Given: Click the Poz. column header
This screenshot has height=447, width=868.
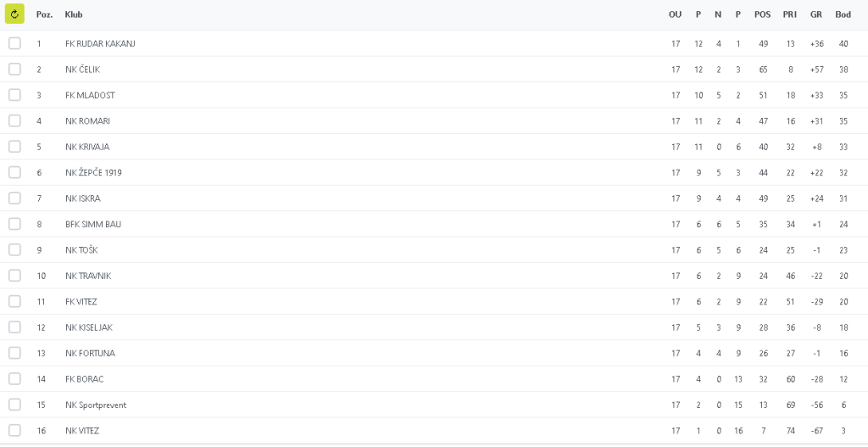Looking at the screenshot, I should coord(44,14).
